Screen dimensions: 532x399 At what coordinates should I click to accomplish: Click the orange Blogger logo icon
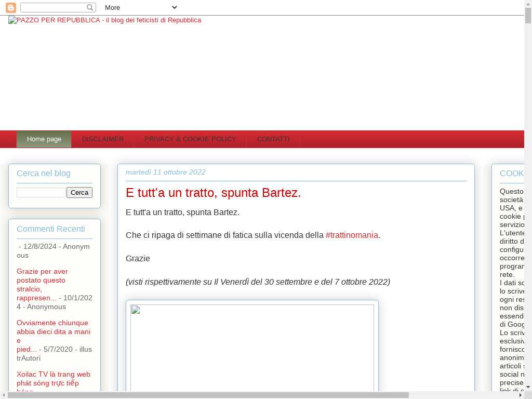click(x=10, y=8)
